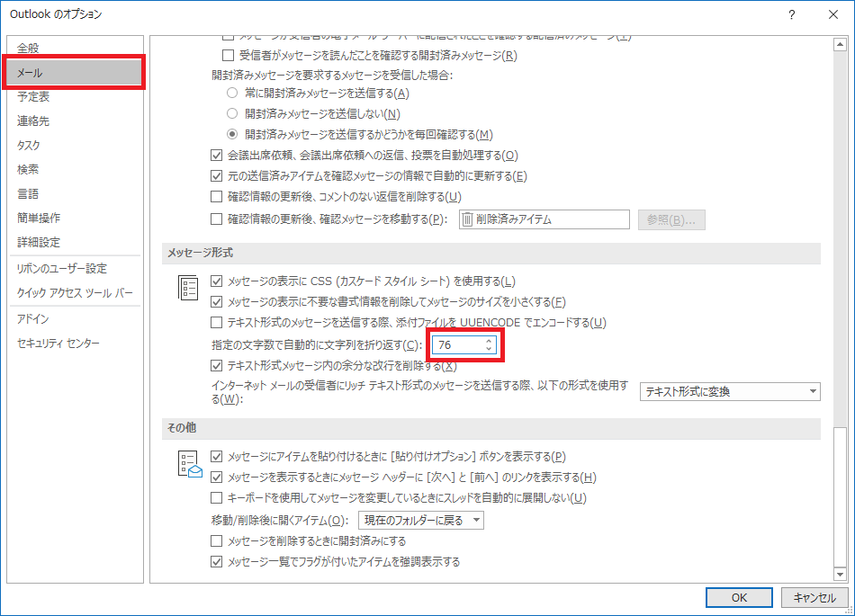Click the その他 section envelope icon
This screenshot has width=855, height=616.
[190, 464]
